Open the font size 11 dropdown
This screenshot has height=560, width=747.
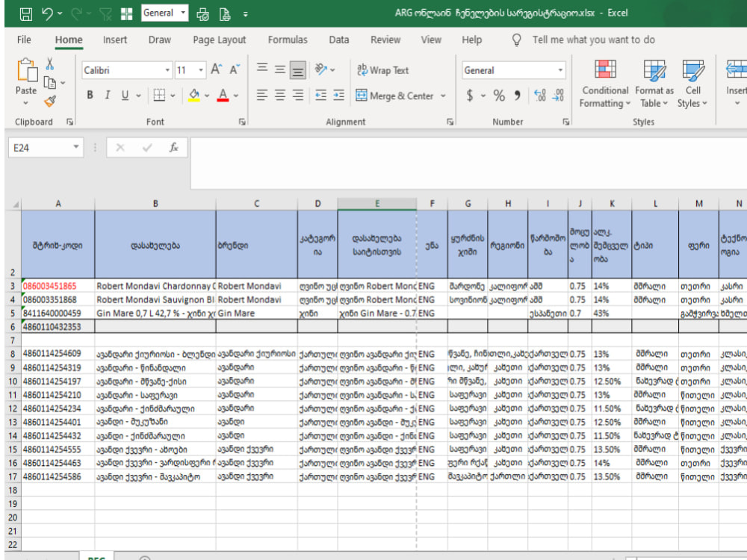(x=201, y=70)
